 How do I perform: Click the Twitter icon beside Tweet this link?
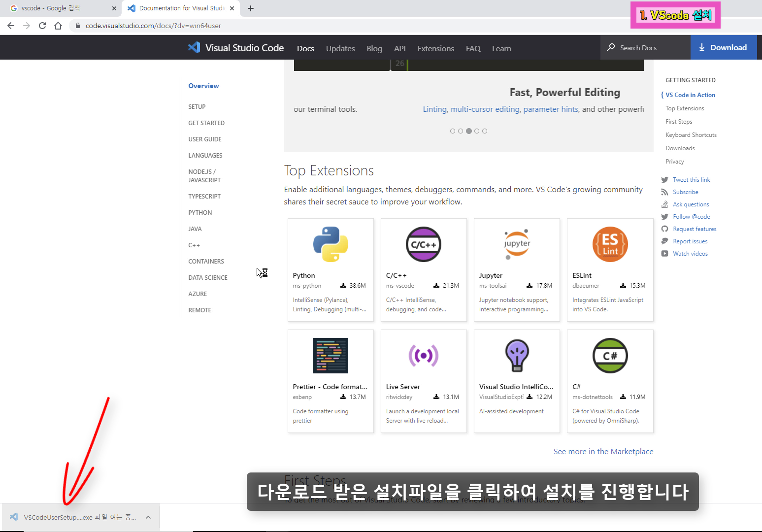(664, 180)
